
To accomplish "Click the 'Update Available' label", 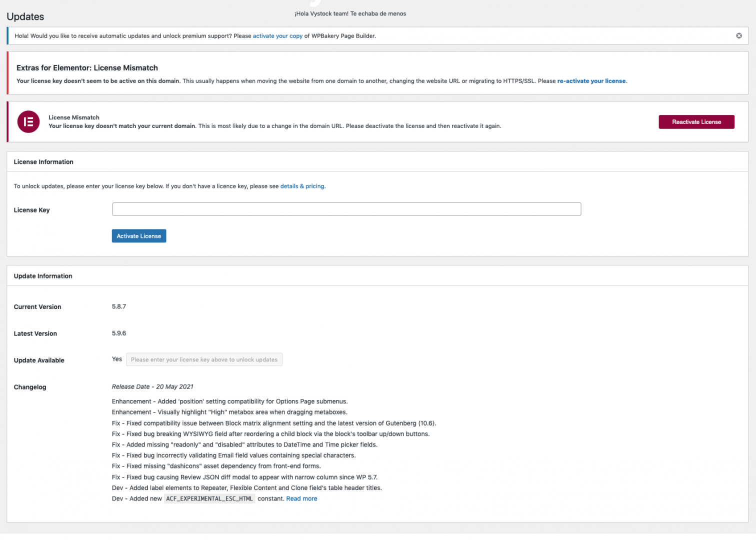I will [39, 360].
